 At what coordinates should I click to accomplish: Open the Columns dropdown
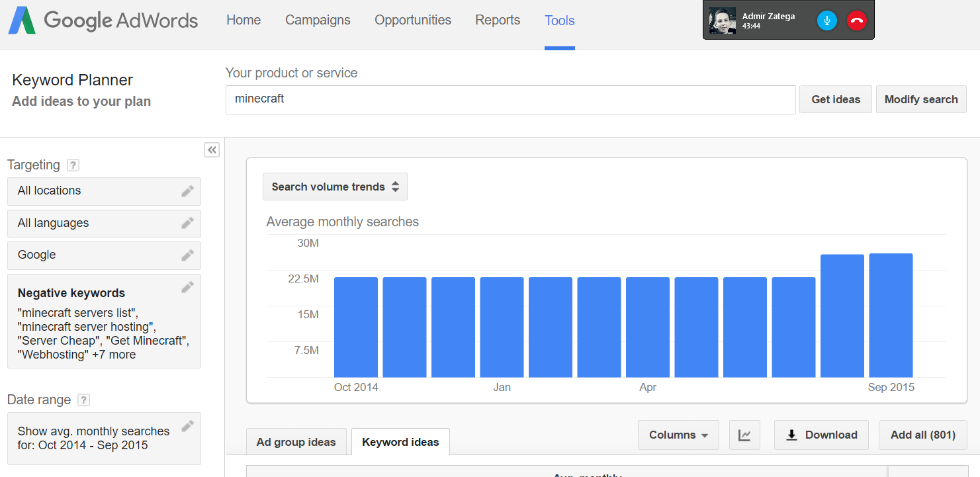(x=678, y=435)
